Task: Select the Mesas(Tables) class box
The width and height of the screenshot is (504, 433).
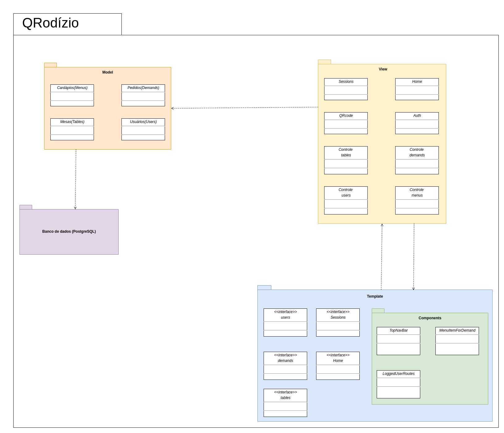Action: [x=72, y=129]
